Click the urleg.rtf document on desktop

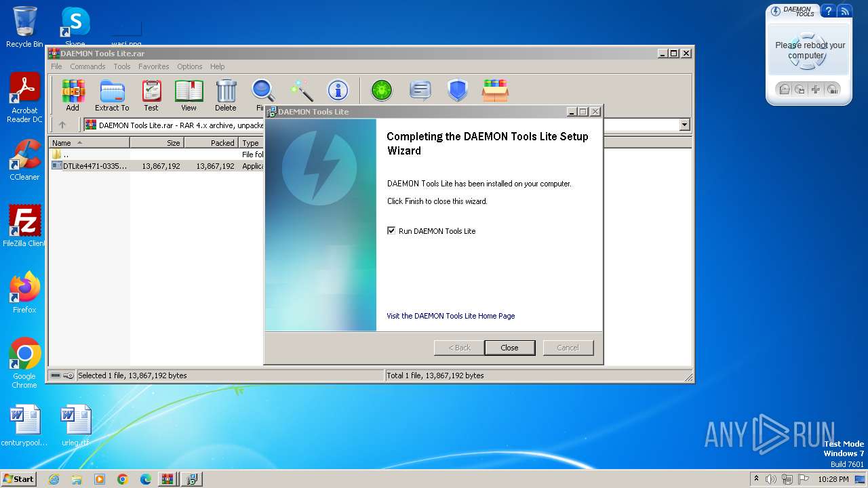[x=75, y=426]
